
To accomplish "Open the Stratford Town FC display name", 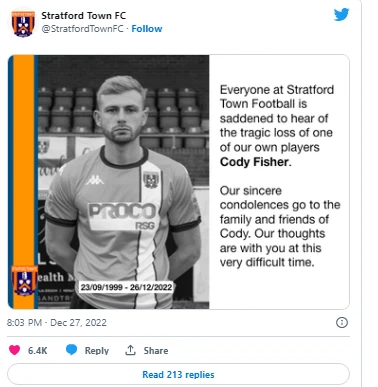I will (83, 15).
